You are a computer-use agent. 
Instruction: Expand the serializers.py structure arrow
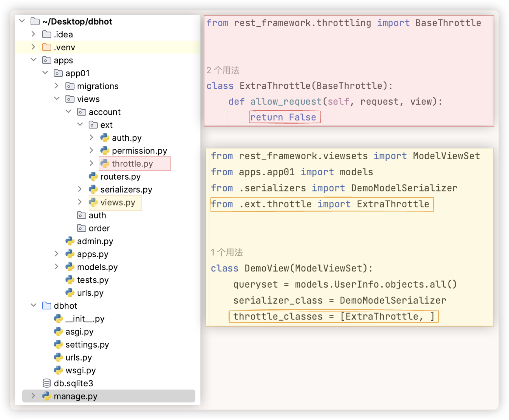[80, 189]
